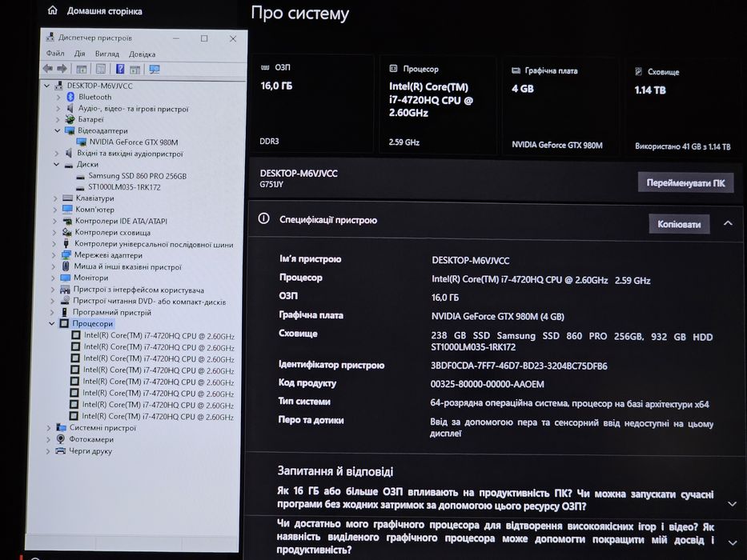Click the Графічна плата icon on top card
Screen dimensions: 747x560
tap(516, 70)
